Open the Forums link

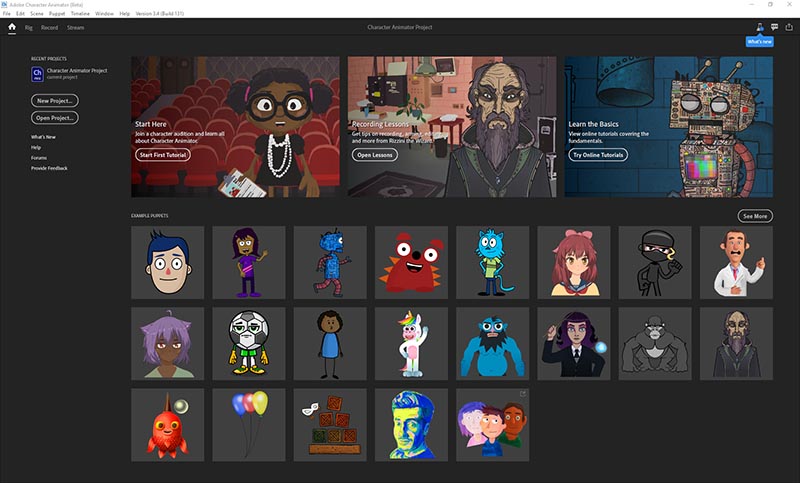point(38,158)
